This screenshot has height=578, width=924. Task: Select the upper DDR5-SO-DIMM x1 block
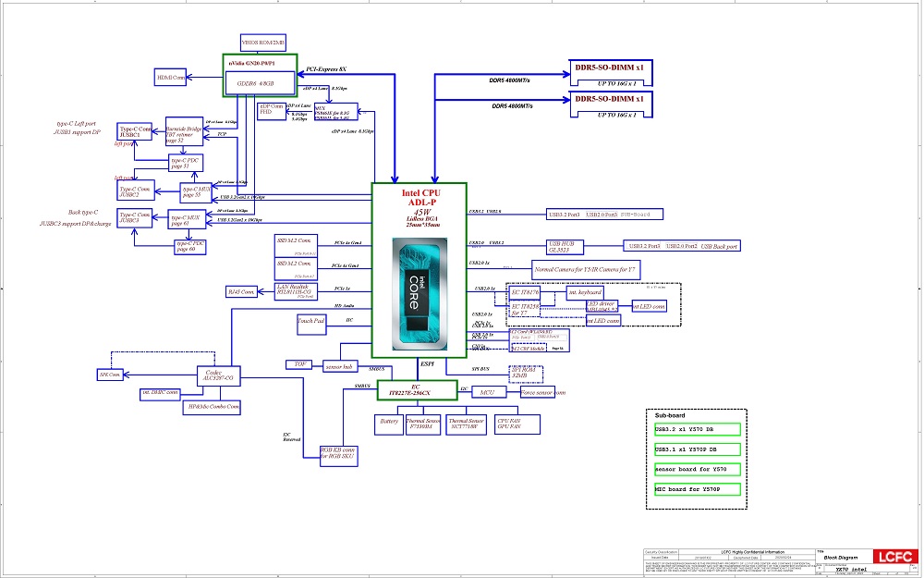tap(611, 73)
